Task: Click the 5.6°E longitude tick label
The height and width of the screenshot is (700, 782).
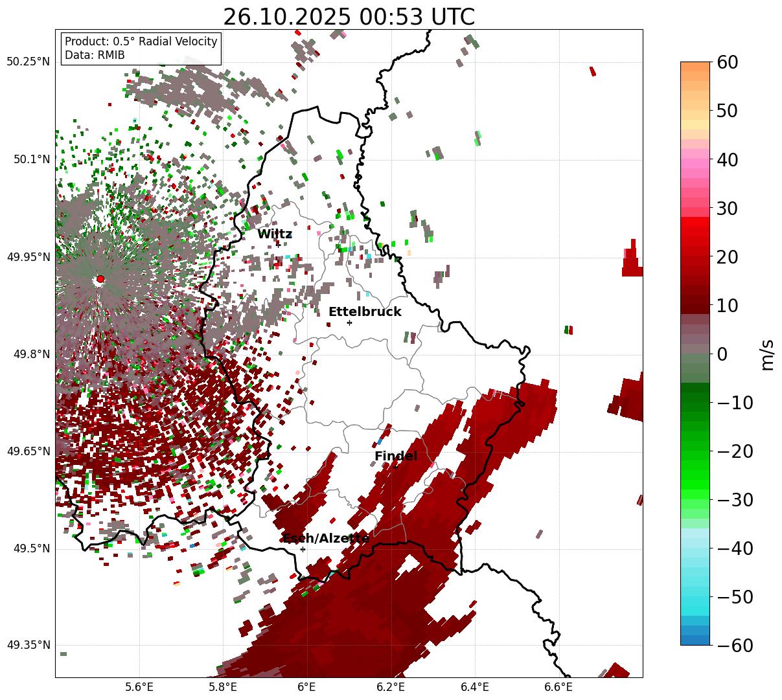Action: [139, 687]
